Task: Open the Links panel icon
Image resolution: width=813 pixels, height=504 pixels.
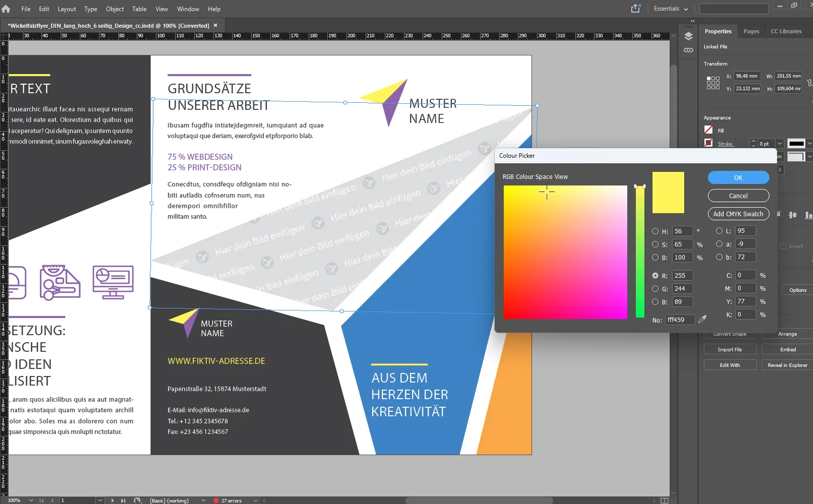Action: coord(688,50)
